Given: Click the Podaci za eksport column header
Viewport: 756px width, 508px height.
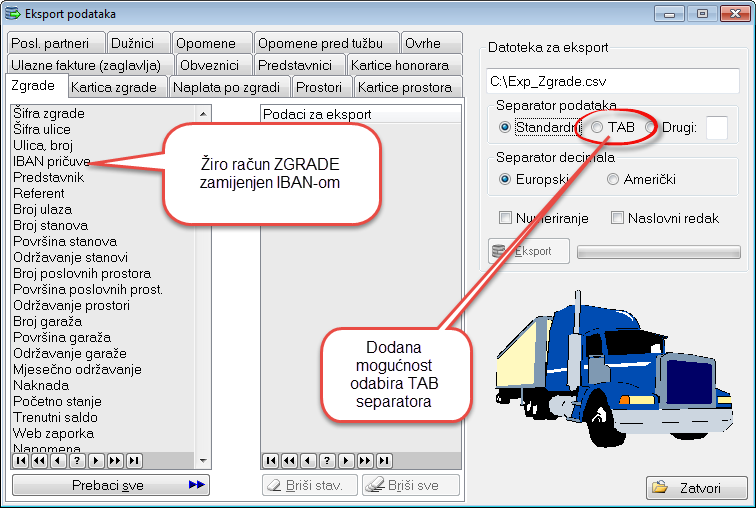Looking at the screenshot, I should click(x=361, y=114).
